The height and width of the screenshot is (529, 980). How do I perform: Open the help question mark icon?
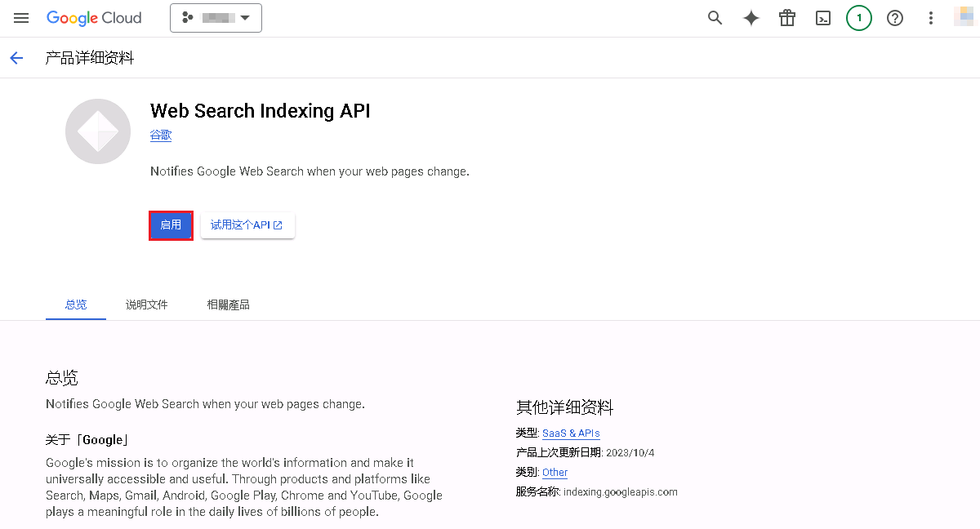pyautogui.click(x=895, y=18)
